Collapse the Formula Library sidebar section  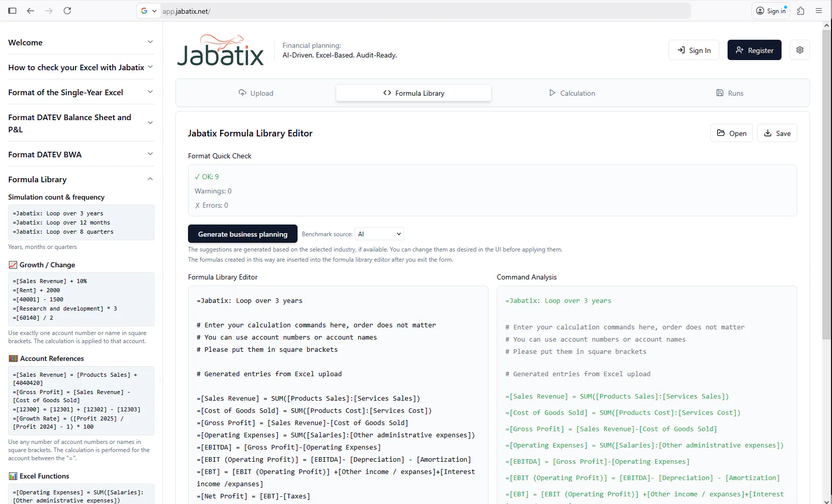coord(81,179)
